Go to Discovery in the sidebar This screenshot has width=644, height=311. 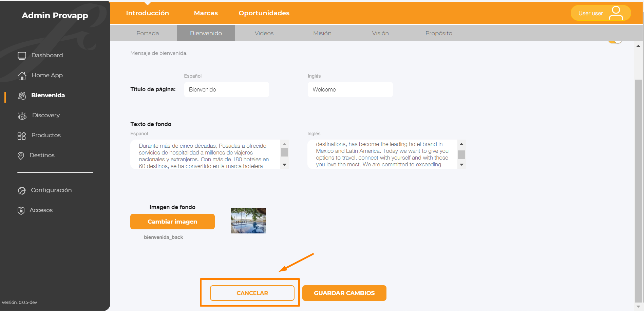46,115
